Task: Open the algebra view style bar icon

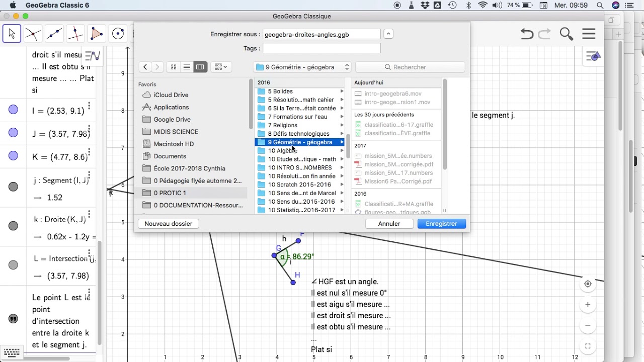Action: [92, 56]
